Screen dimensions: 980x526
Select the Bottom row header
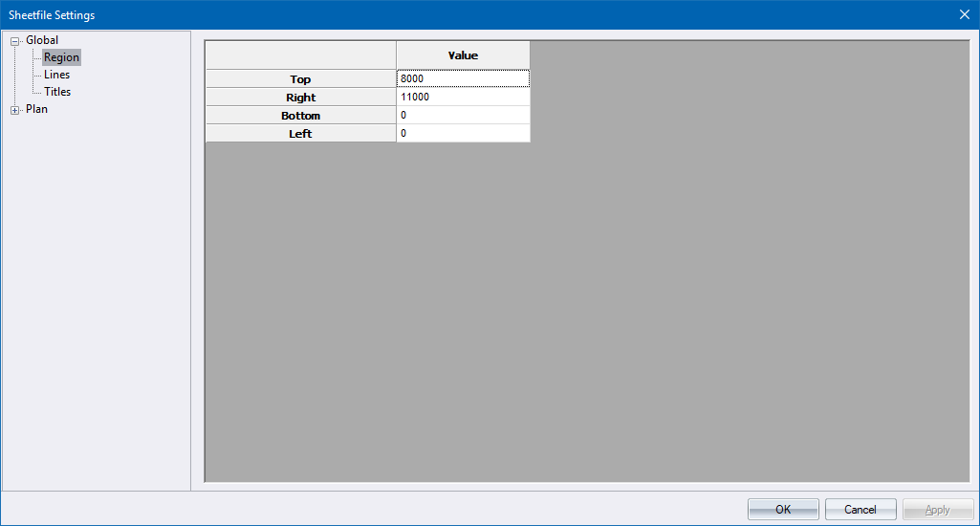300,116
